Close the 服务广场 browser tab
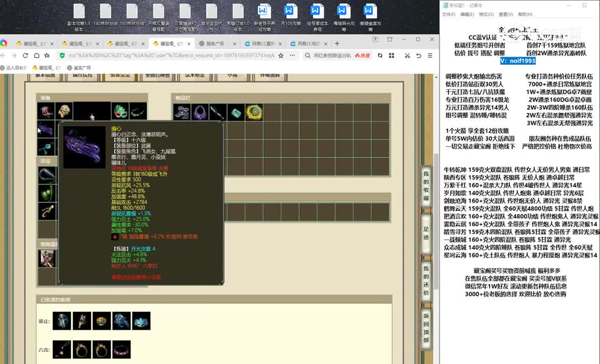Screen dimensions: 600x364 (x=235, y=43)
